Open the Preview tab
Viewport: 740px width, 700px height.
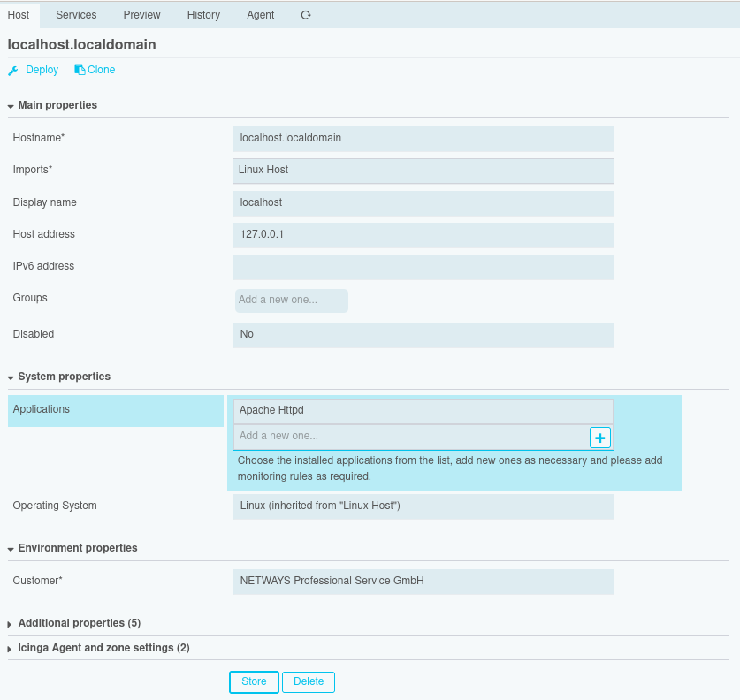pos(141,15)
